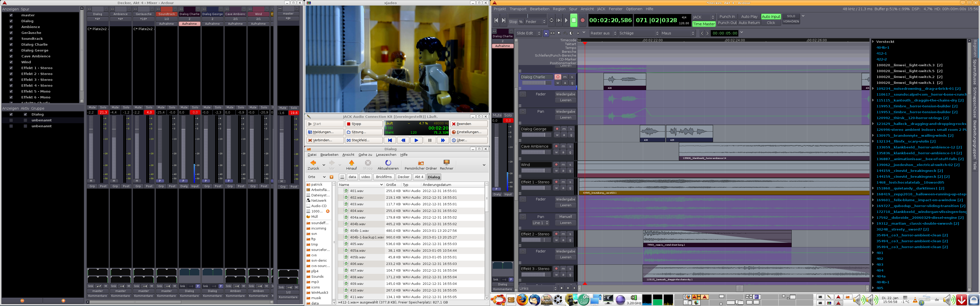Select the gain automation draw tool
Image resolution: width=980 pixels, height=306 pixels.
click(565, 33)
